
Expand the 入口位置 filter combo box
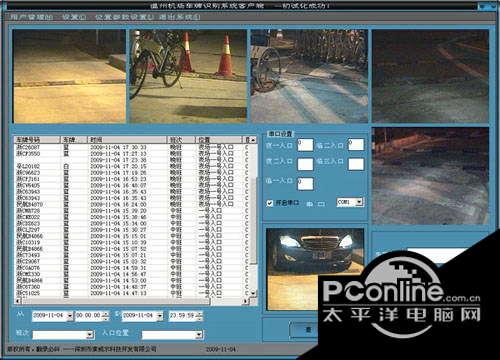click(199, 334)
